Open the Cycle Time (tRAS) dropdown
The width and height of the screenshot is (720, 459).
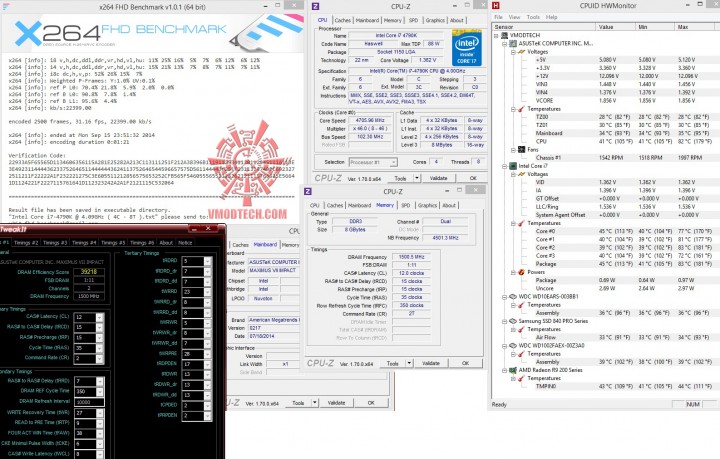pyautogui.click(x=100, y=348)
